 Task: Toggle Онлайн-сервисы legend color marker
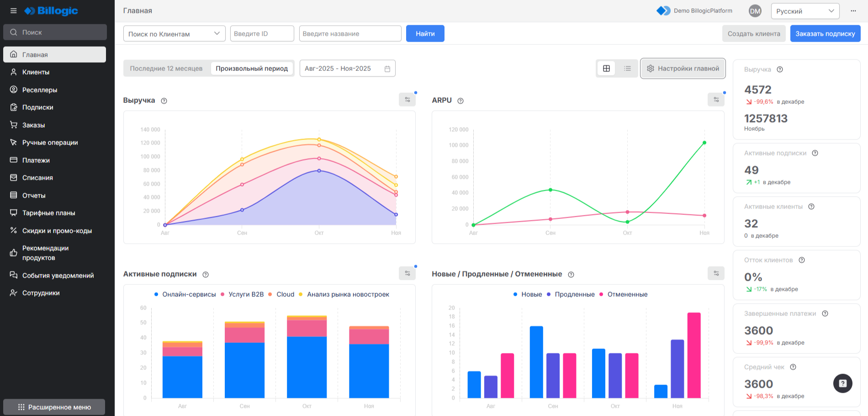[x=156, y=294]
